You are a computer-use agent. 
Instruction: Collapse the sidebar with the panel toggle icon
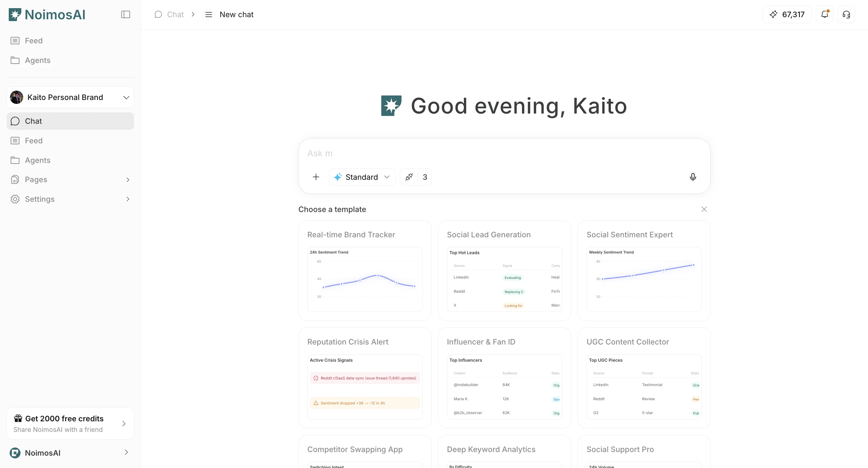click(x=125, y=14)
